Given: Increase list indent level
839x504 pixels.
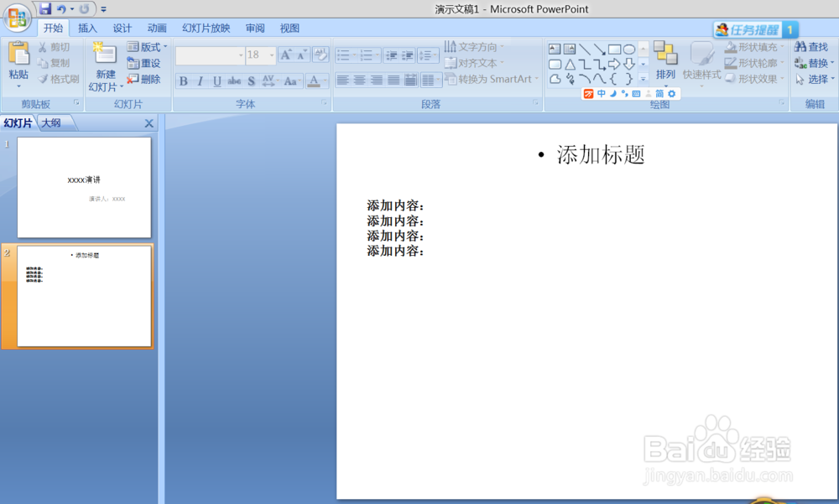Looking at the screenshot, I should (x=408, y=55).
